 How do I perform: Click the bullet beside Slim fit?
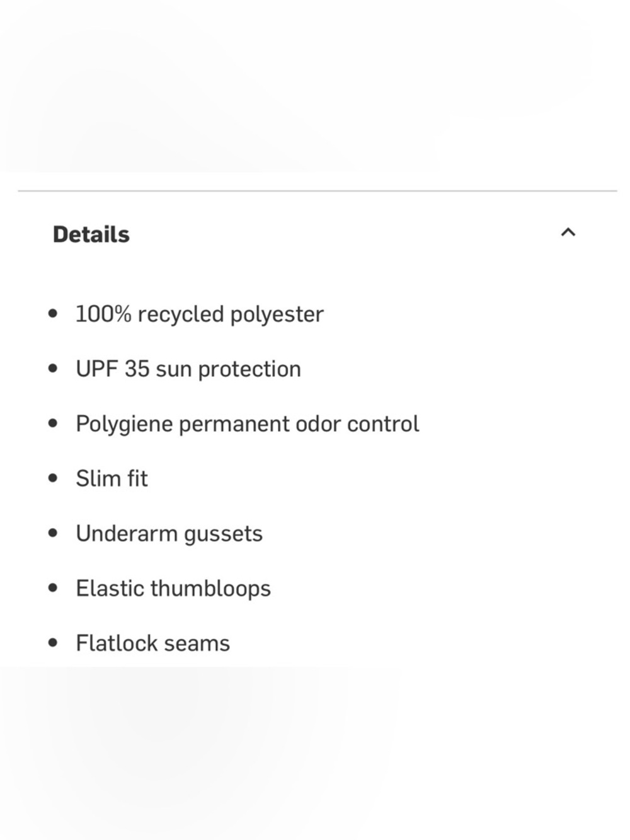pos(53,478)
